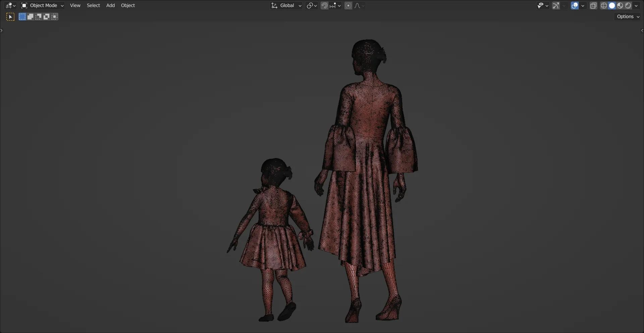Open the Select menu
This screenshot has height=333, width=644.
coord(93,5)
